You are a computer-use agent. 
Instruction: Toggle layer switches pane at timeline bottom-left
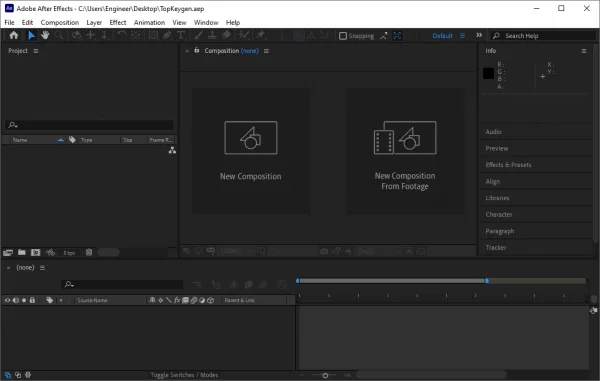point(8,375)
